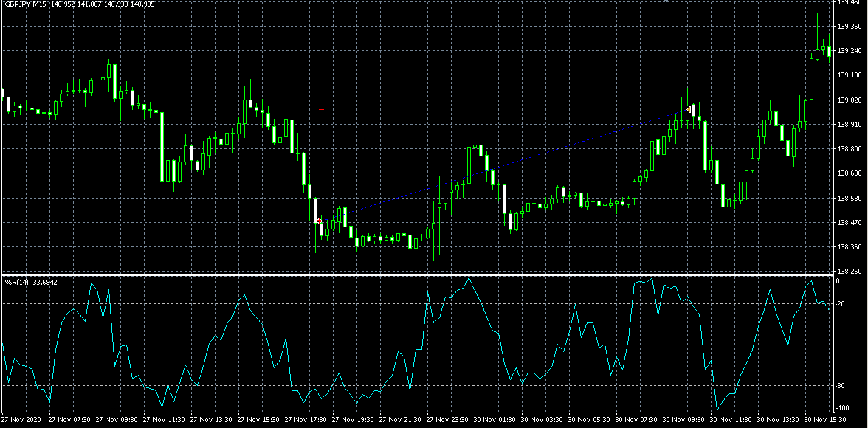Click the 30 Nov 09:30 time label
This screenshot has height=428, width=868.
tap(685, 420)
